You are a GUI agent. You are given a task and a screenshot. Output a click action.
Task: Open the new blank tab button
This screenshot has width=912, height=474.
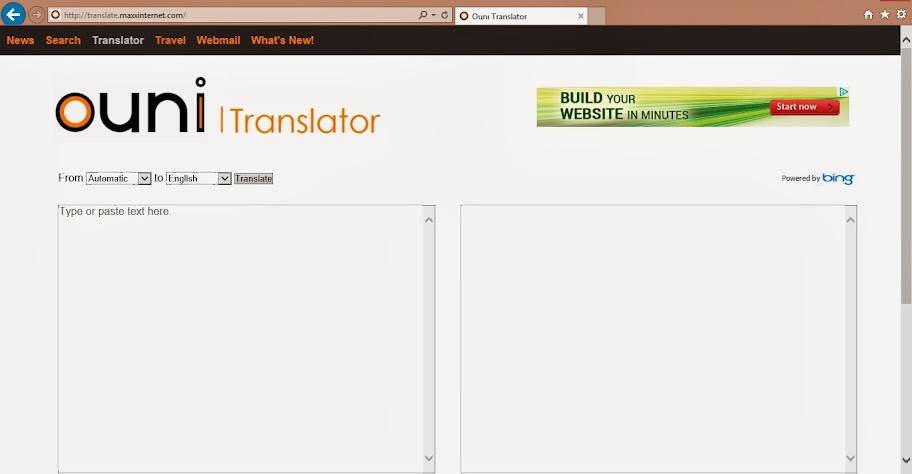597,16
